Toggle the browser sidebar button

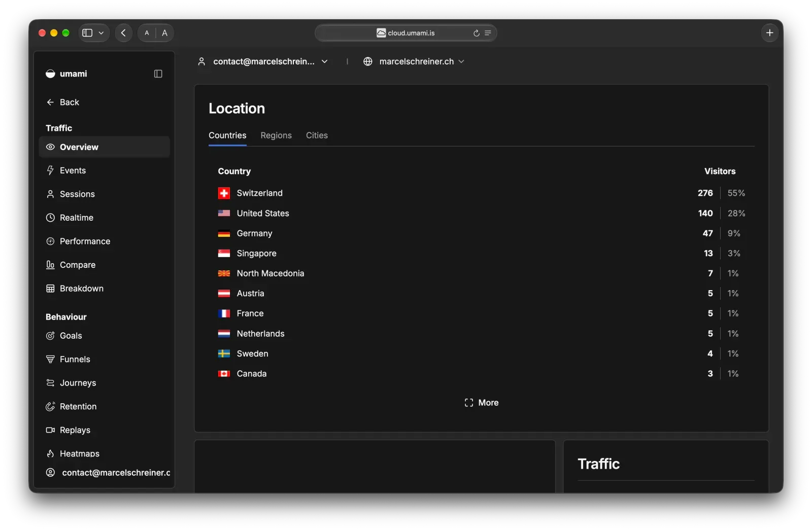[x=87, y=33]
